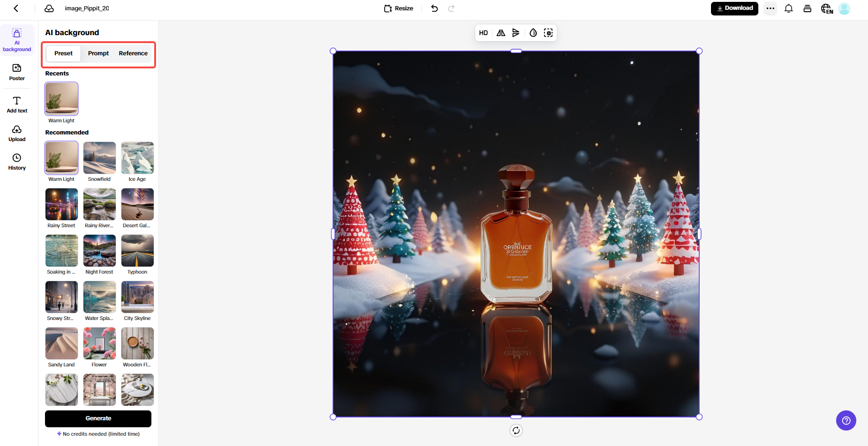Viewport: 868px width, 446px height.
Task: Activate the selection tool above the canvas
Action: tap(548, 33)
